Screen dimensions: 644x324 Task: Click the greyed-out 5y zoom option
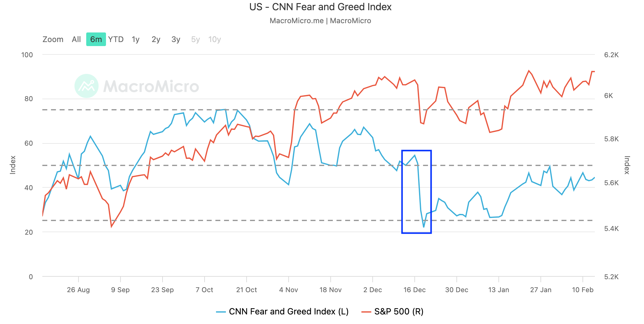(x=195, y=40)
